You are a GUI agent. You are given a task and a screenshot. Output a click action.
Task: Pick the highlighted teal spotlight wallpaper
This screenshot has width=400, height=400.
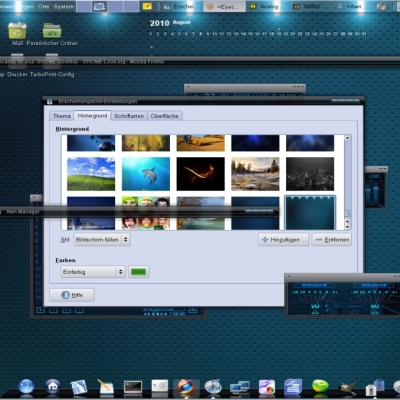pyautogui.click(x=310, y=213)
